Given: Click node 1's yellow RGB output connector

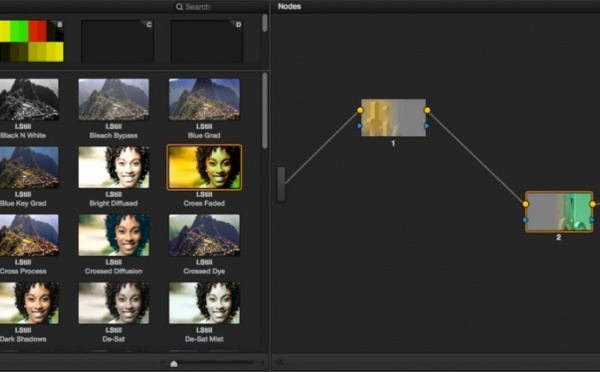Looking at the screenshot, I should click(427, 110).
